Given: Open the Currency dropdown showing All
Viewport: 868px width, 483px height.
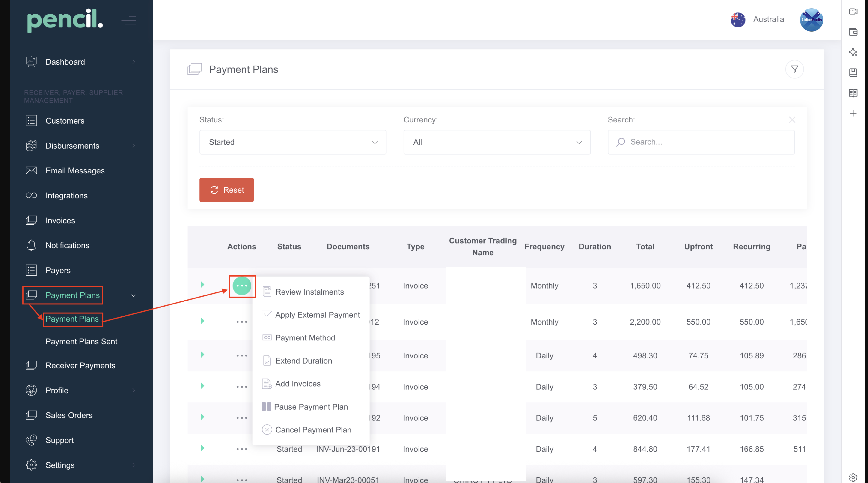Looking at the screenshot, I should pyautogui.click(x=497, y=142).
